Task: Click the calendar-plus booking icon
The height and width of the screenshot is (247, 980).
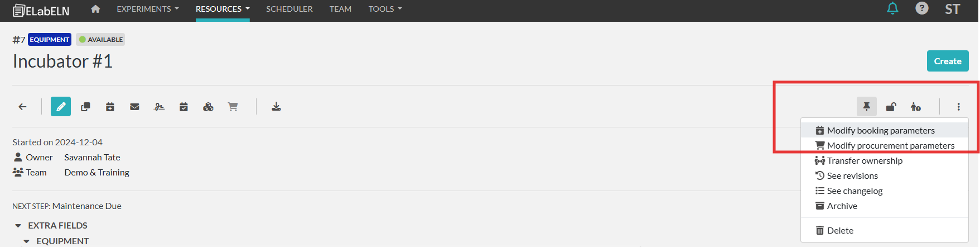Action: tap(110, 107)
